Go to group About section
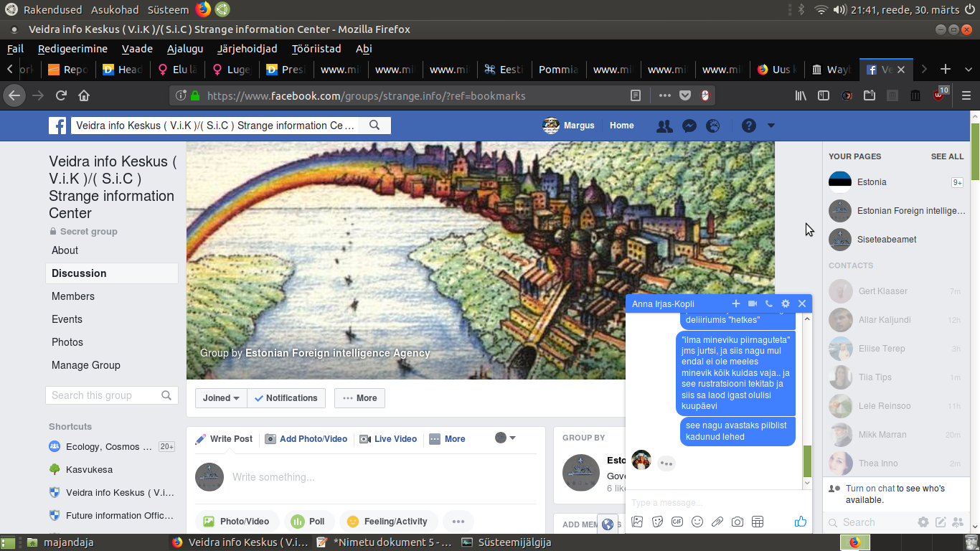The image size is (980, 551). point(65,250)
